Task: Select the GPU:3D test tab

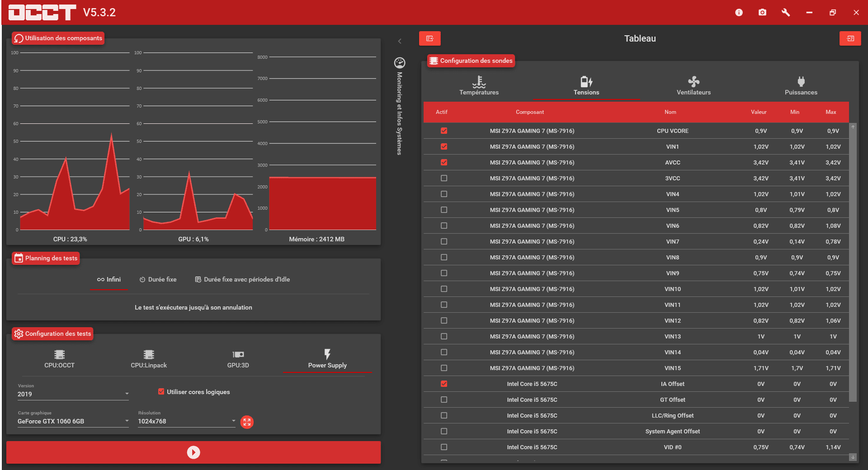Action: click(238, 359)
